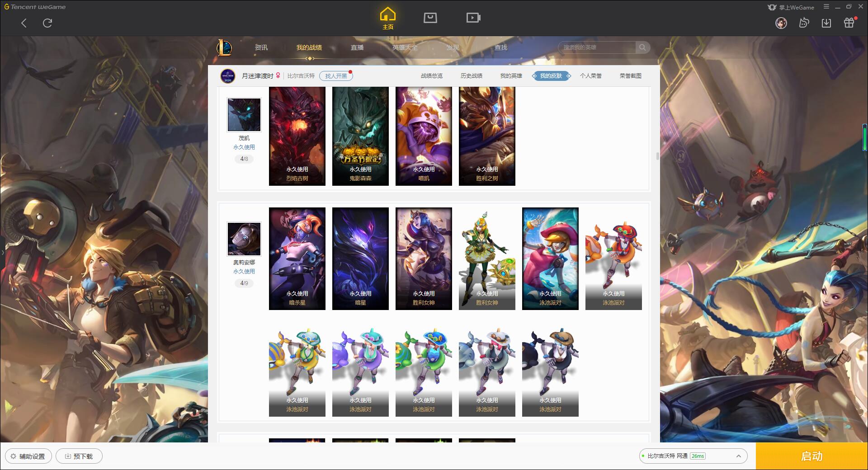
Task: Click the search magnifier icon
Action: pyautogui.click(x=642, y=47)
